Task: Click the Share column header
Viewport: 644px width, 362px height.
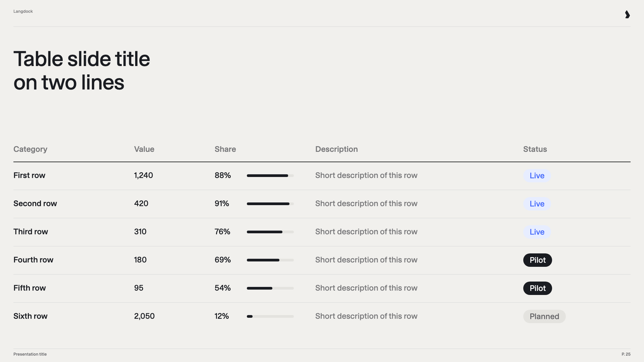Action: point(225,149)
